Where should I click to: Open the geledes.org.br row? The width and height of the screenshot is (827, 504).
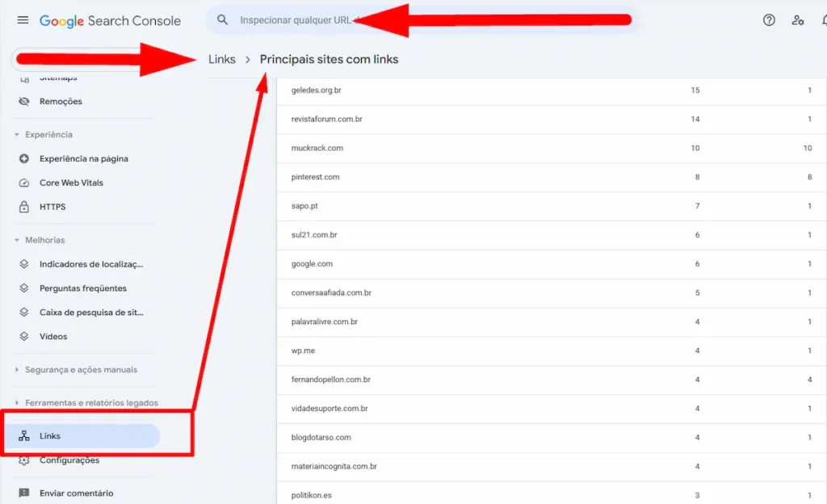[x=552, y=90]
